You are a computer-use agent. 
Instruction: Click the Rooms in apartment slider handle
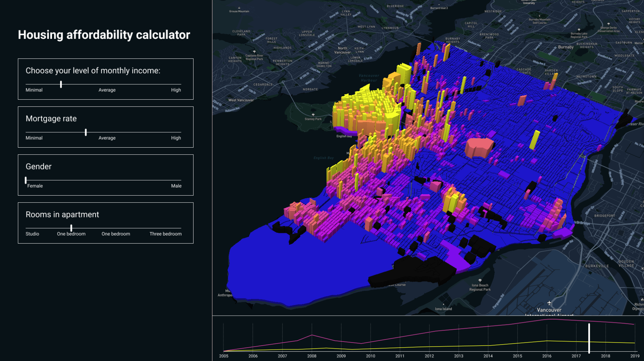tap(71, 228)
